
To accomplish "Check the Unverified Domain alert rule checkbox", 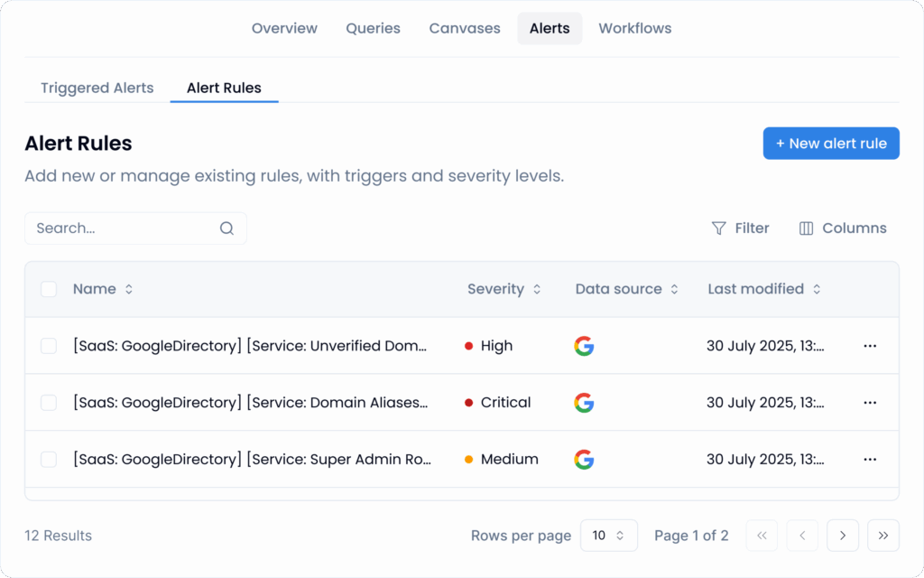I will coord(49,346).
